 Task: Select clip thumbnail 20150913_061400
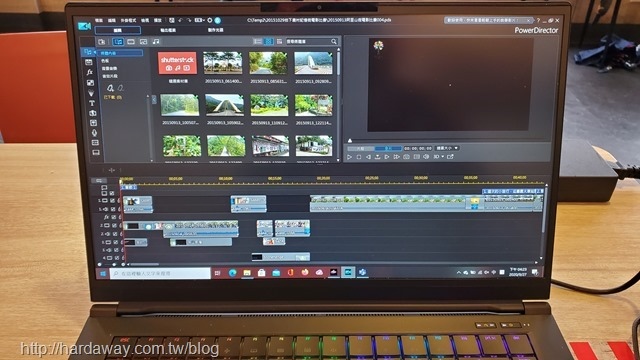point(223,63)
